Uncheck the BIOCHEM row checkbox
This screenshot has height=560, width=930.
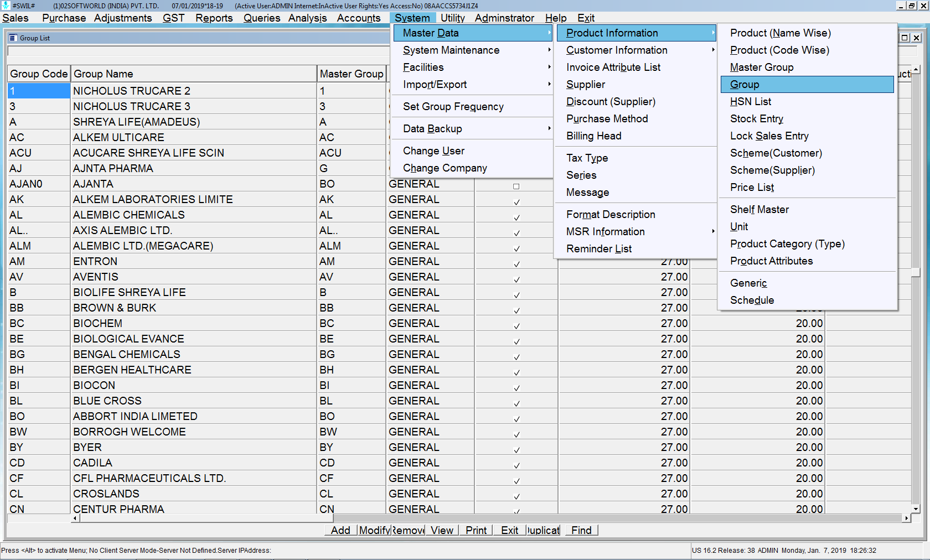coord(516,326)
